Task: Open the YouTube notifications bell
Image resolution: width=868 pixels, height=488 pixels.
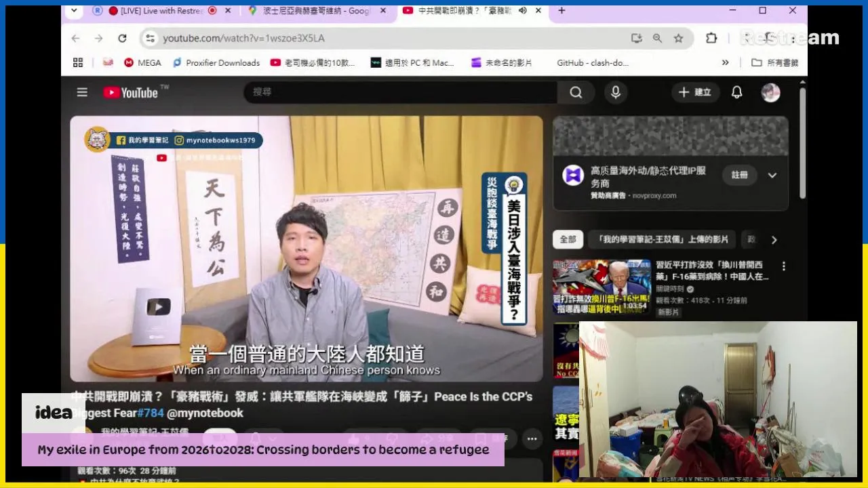Action: coord(736,92)
